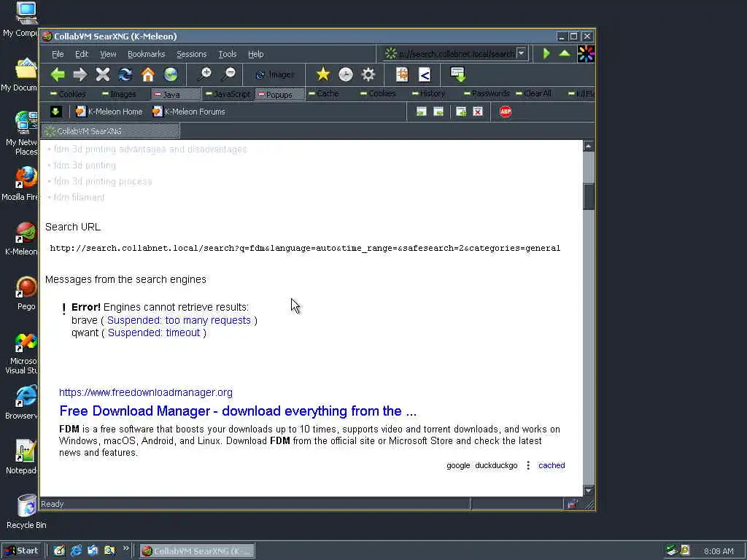Click the green Go play arrow
The image size is (747, 560).
(546, 53)
